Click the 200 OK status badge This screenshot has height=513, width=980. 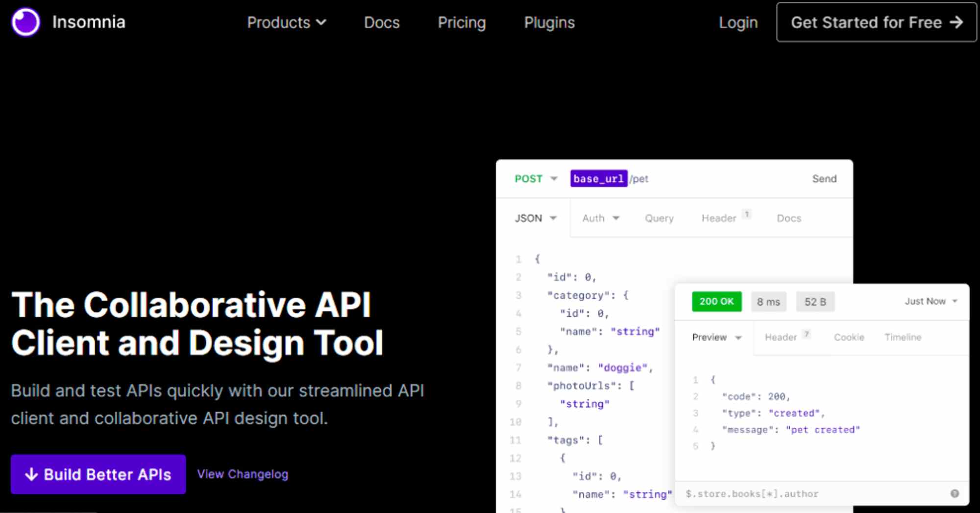[x=717, y=301]
